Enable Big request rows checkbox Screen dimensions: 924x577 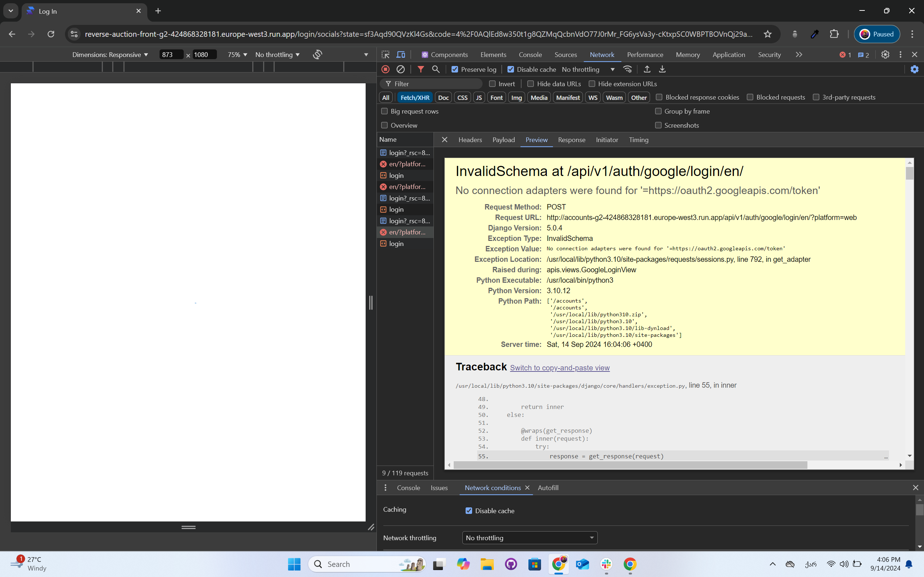[x=384, y=111]
